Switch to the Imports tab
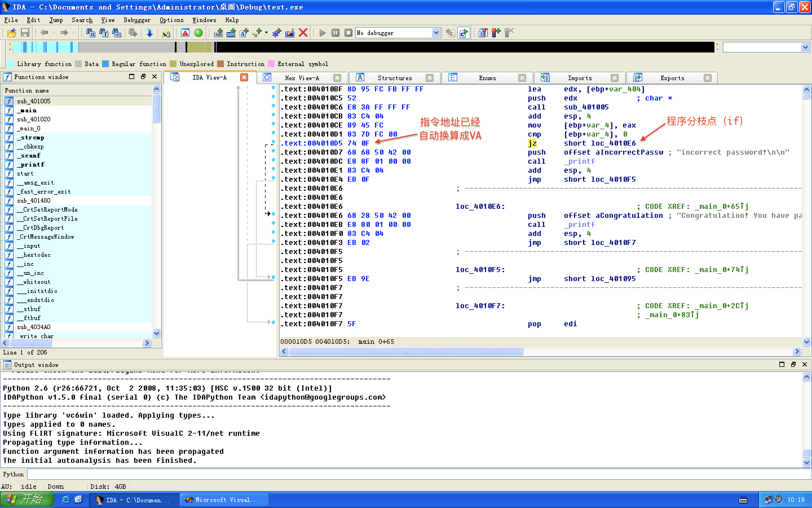 point(579,78)
